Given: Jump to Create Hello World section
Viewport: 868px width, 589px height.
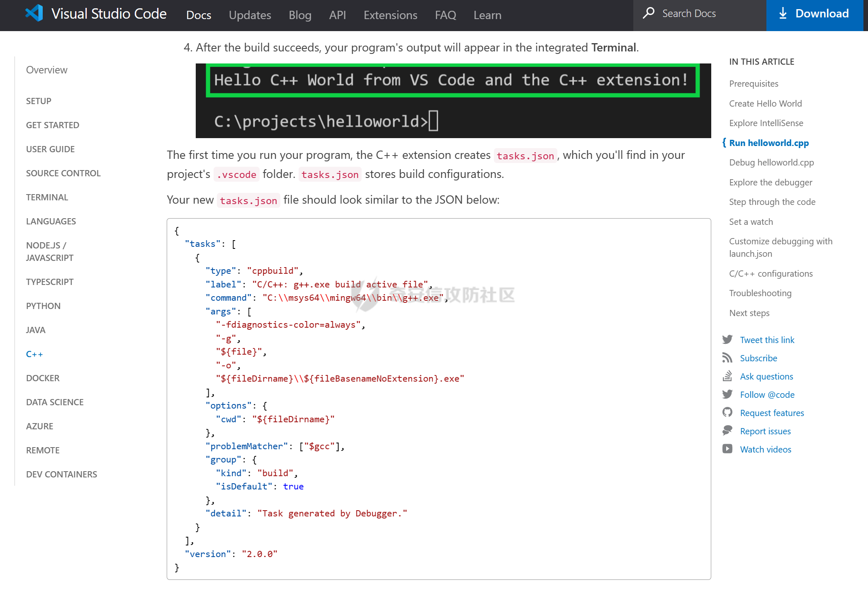Looking at the screenshot, I should (x=766, y=104).
